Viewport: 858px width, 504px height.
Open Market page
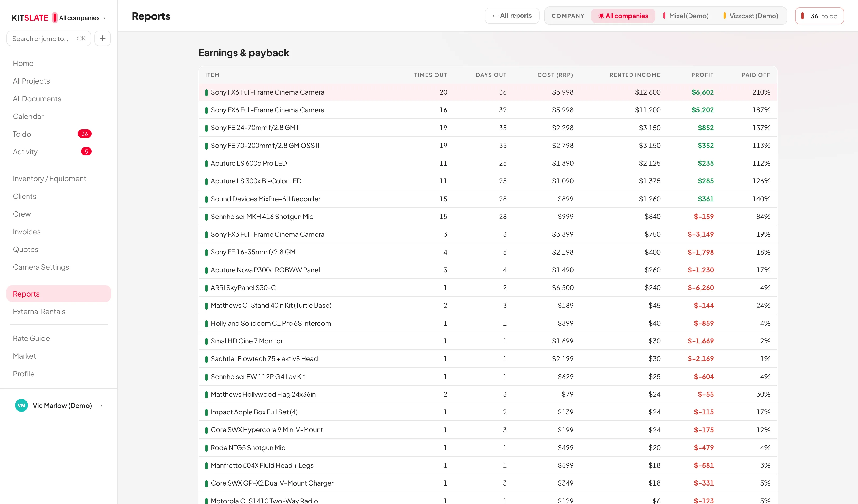pos(24,356)
